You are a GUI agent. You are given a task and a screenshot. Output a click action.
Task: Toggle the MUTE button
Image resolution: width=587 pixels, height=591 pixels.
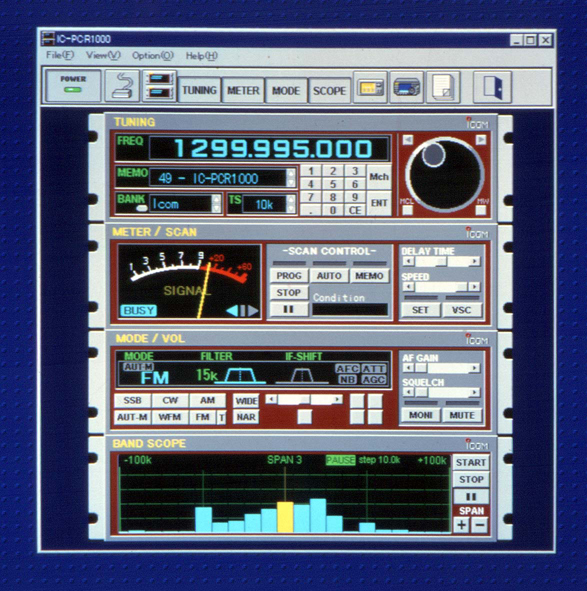[x=462, y=415]
